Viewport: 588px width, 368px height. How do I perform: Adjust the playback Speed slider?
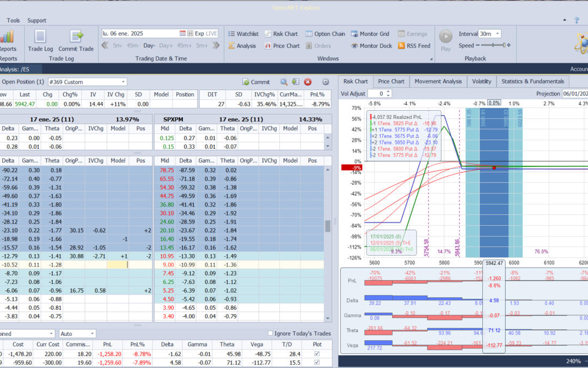492,46
